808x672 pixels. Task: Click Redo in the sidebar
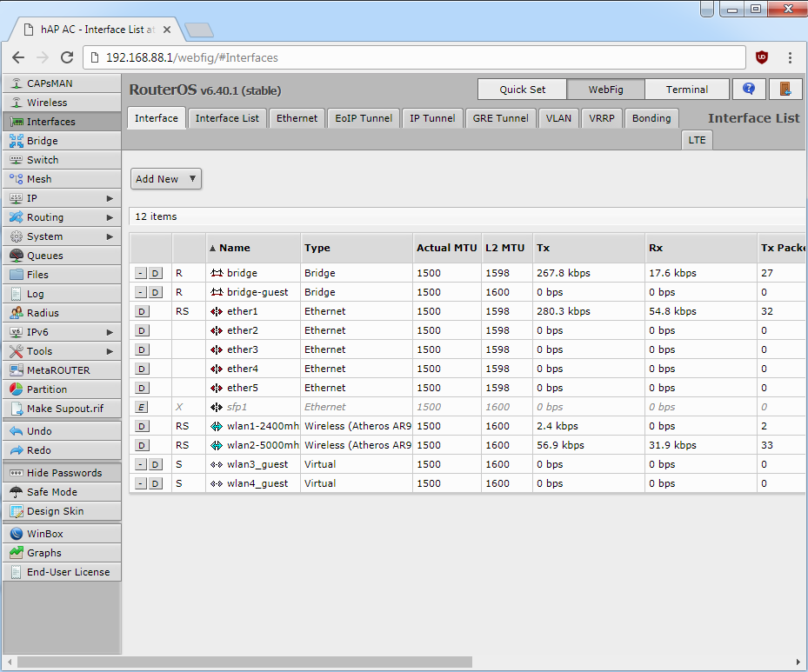pos(62,450)
